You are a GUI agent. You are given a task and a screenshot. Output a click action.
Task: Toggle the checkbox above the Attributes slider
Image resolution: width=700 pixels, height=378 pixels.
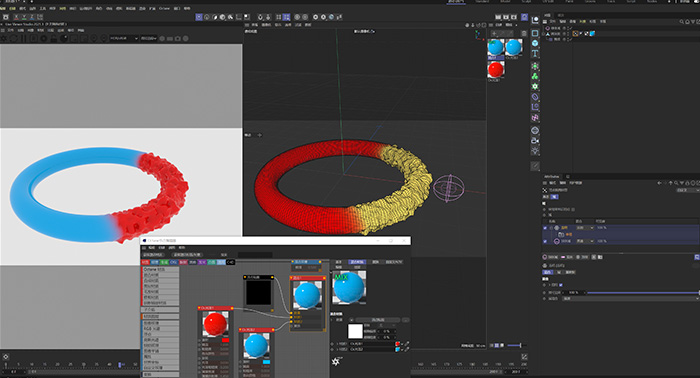point(561,285)
